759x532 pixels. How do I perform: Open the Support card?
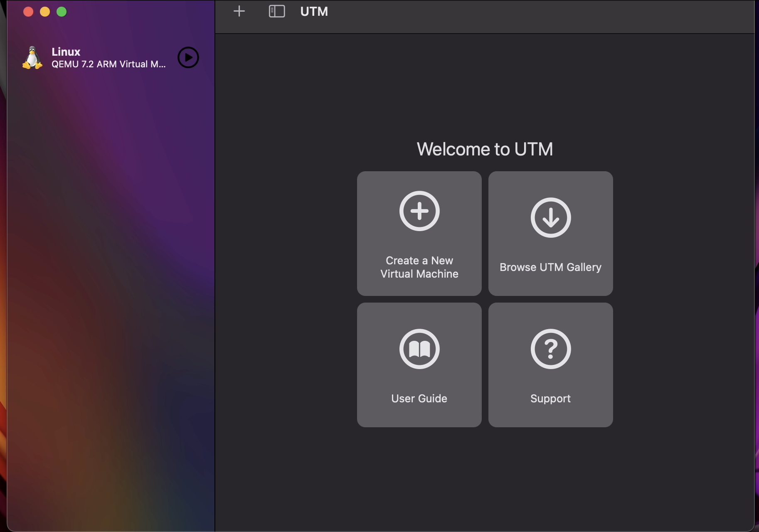[551, 365]
